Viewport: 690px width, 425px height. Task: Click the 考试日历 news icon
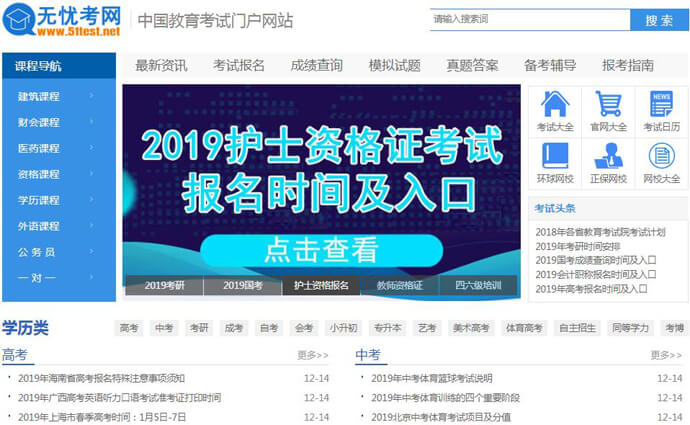[x=661, y=105]
